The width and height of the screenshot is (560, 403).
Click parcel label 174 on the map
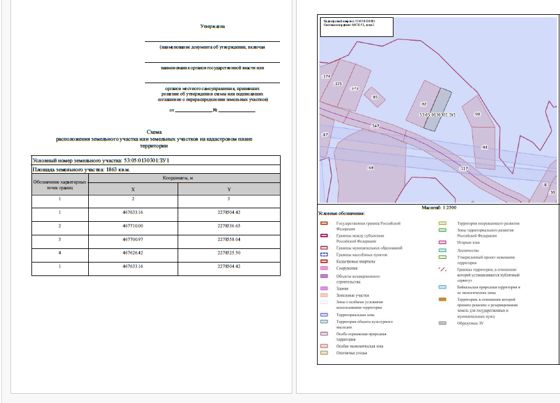click(x=327, y=76)
